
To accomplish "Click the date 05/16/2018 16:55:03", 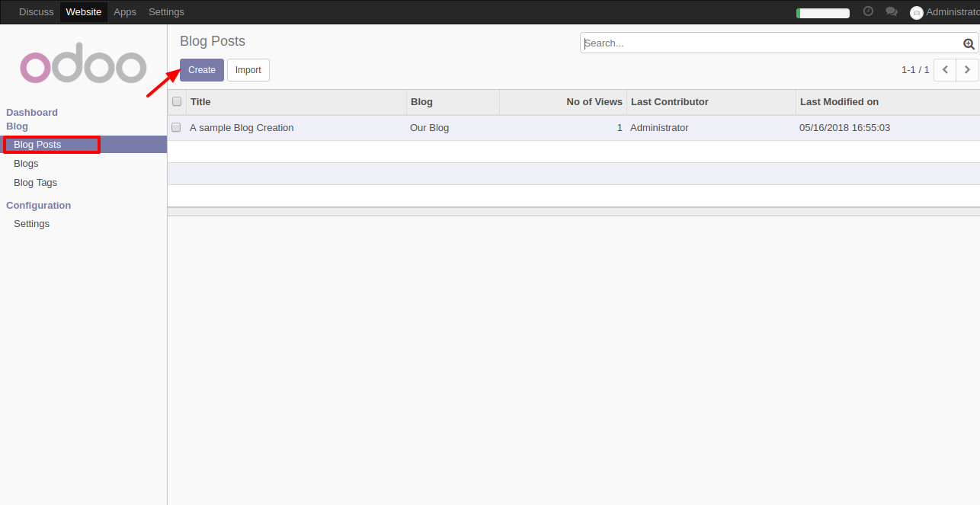I will point(845,127).
